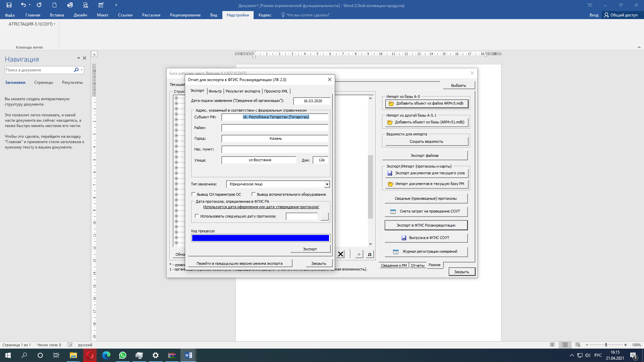Adjust the zoom slider in status bar

click(x=606, y=345)
